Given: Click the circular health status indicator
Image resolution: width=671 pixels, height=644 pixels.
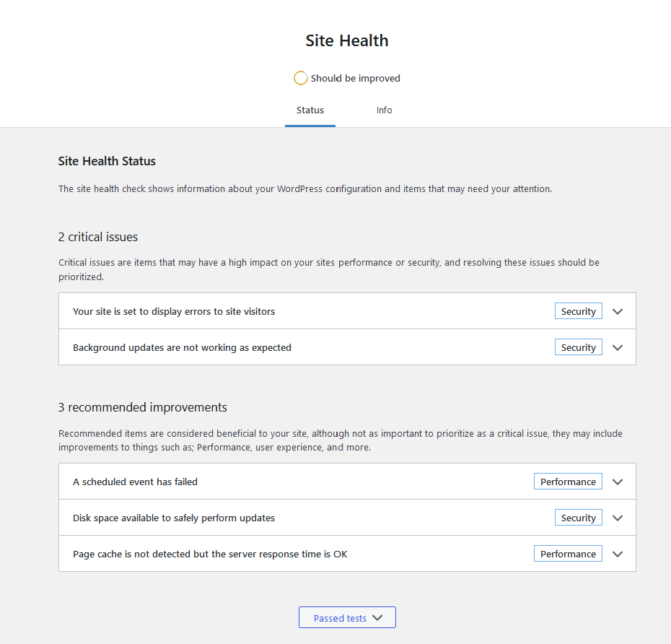Looking at the screenshot, I should (x=300, y=77).
